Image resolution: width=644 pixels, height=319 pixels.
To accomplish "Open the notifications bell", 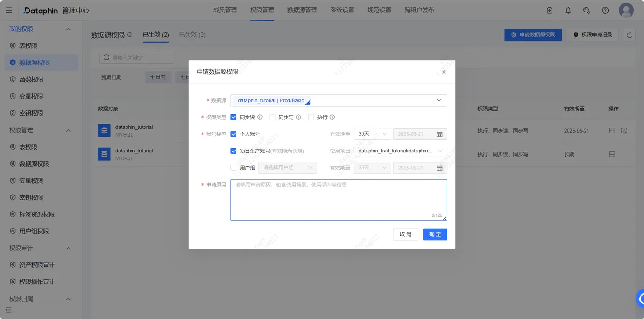I will pos(568,10).
